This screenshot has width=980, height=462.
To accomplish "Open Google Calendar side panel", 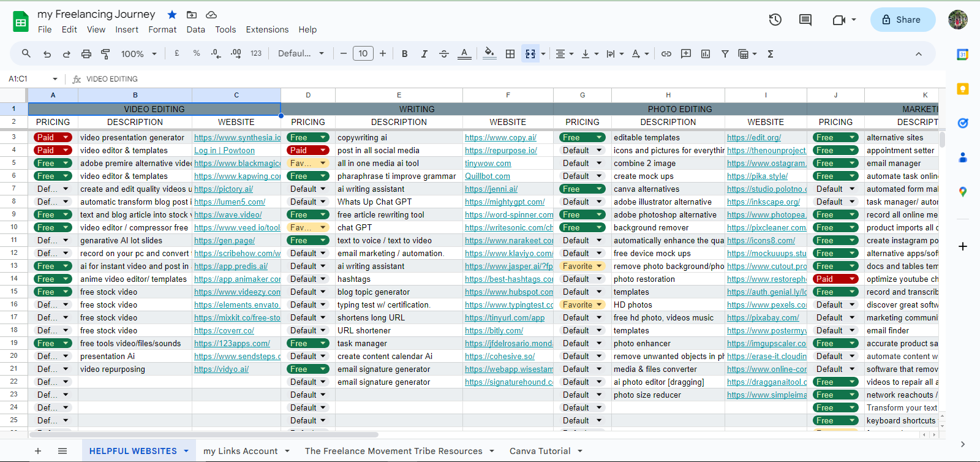I will pyautogui.click(x=963, y=55).
